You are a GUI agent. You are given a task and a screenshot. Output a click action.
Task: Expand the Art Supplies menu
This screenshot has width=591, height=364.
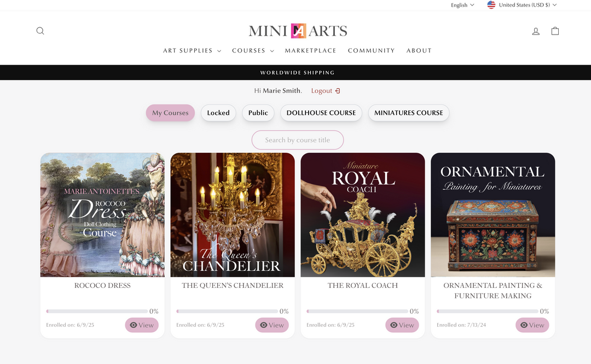(x=192, y=50)
